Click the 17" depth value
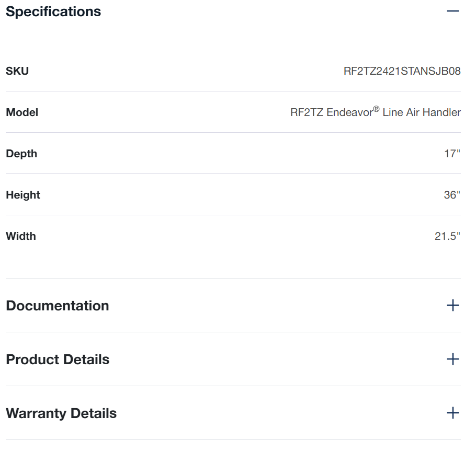 pos(452,154)
